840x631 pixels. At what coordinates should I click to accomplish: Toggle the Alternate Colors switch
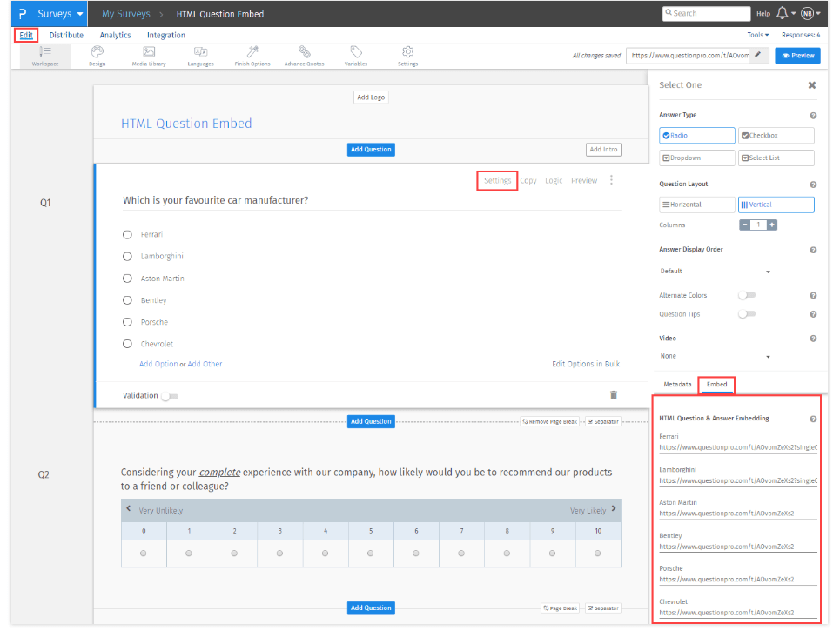(x=747, y=295)
